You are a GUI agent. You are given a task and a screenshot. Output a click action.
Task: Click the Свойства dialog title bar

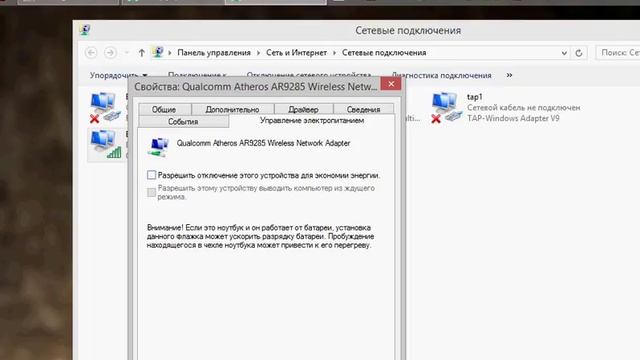tap(256, 87)
